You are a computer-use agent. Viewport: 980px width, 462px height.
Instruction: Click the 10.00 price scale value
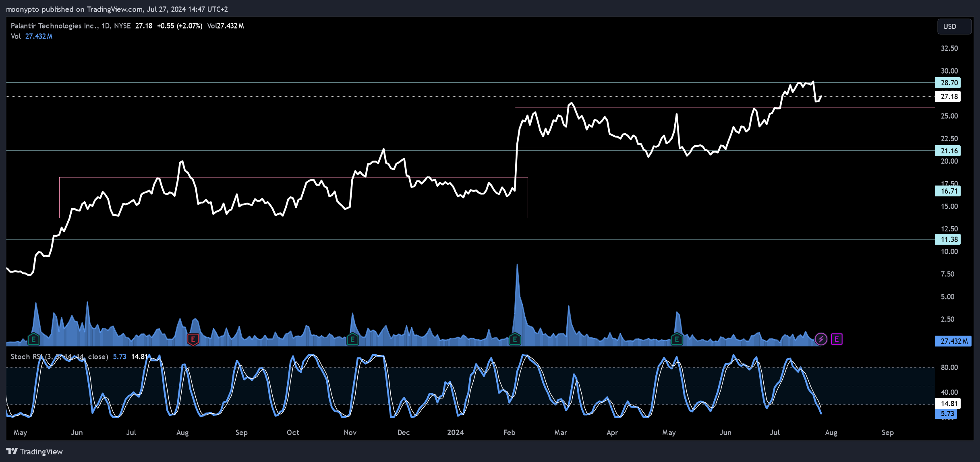click(x=949, y=252)
